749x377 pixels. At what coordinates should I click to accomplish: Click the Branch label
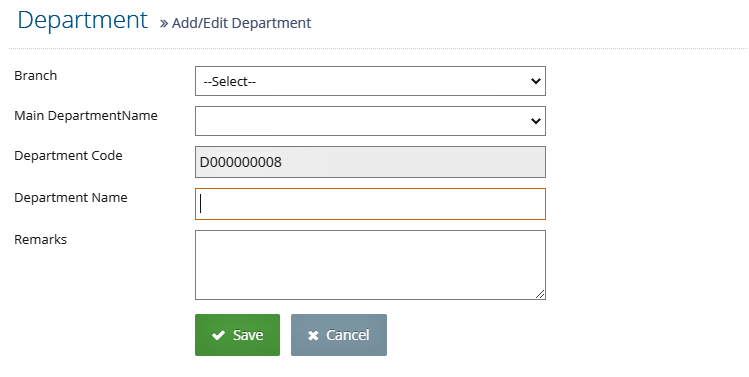click(x=36, y=75)
